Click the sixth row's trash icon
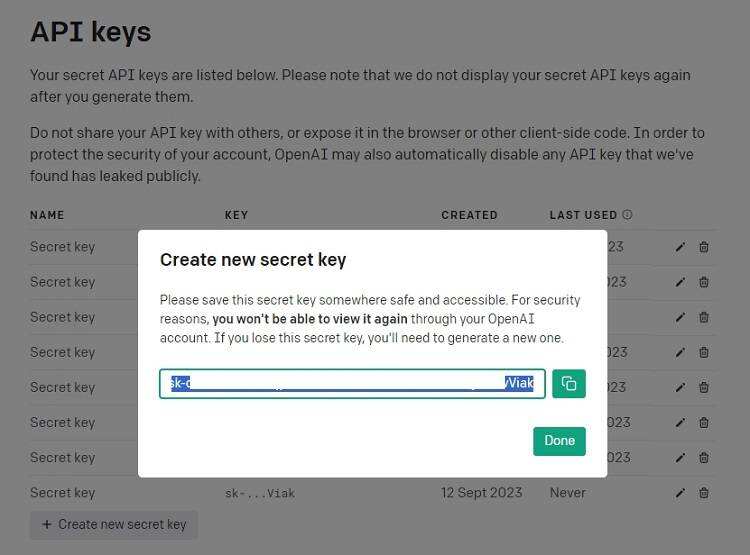 coord(704,422)
